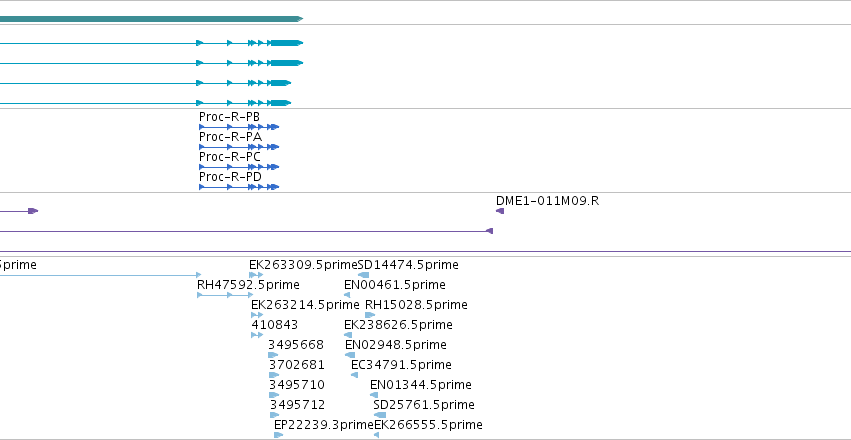Select the EK266555.5prime label
This screenshot has width=851, height=440.
coord(428,425)
